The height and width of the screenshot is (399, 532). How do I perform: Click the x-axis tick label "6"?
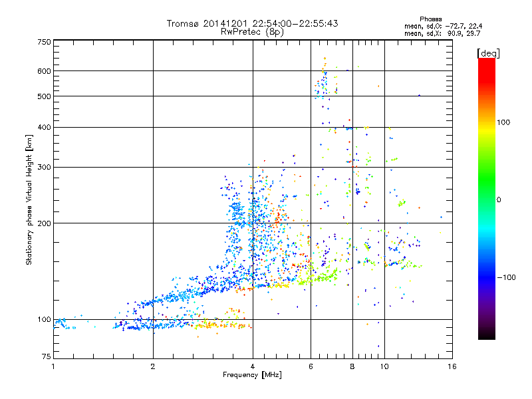click(x=311, y=366)
